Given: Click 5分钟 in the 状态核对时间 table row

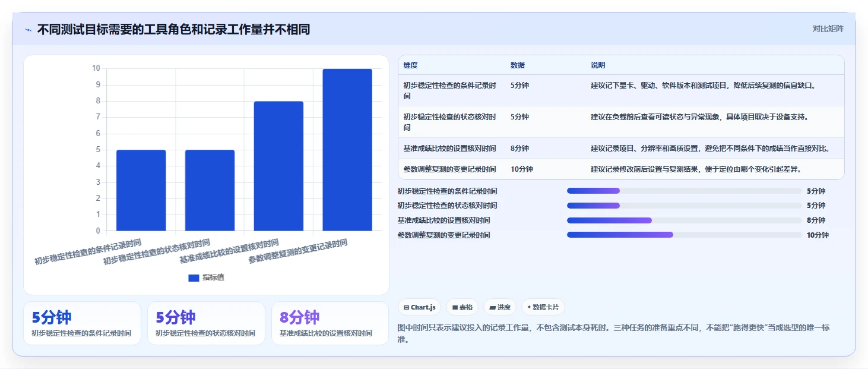Looking at the screenshot, I should [x=519, y=116].
